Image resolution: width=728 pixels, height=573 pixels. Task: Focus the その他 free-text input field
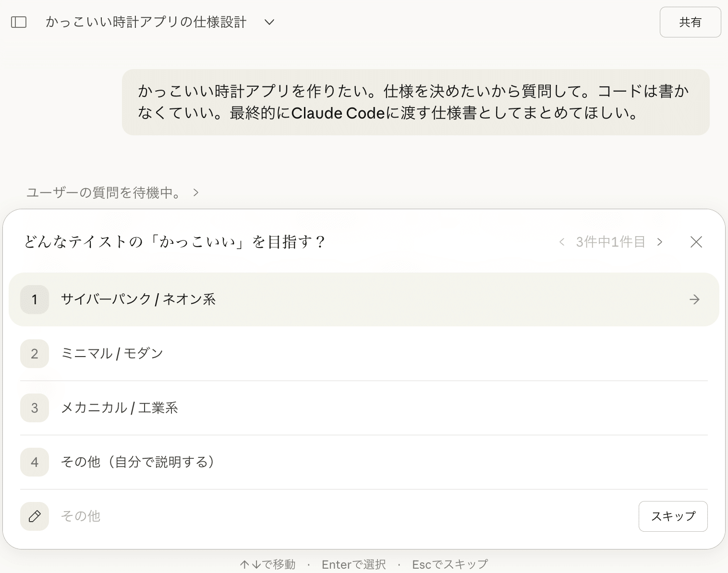[336, 516]
